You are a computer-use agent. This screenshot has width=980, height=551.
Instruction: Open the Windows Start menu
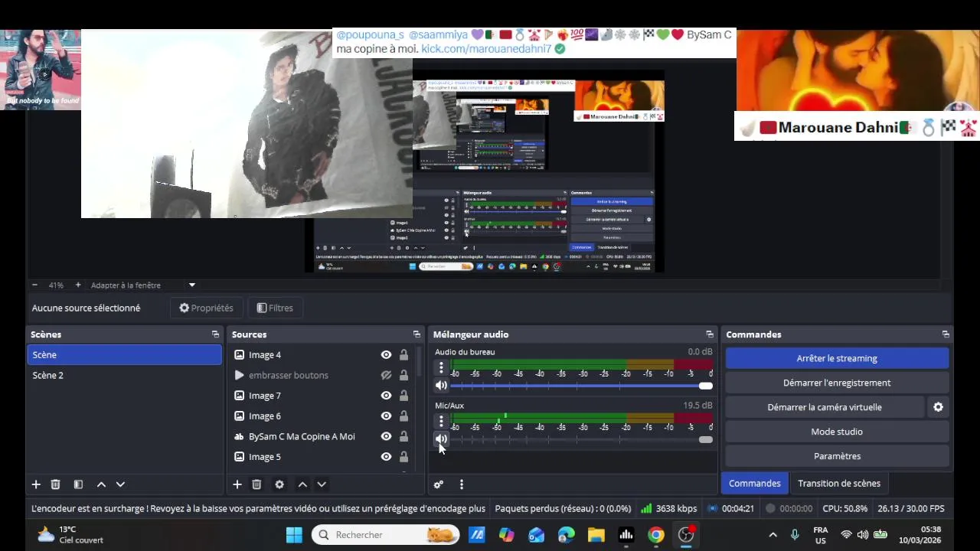click(x=294, y=535)
